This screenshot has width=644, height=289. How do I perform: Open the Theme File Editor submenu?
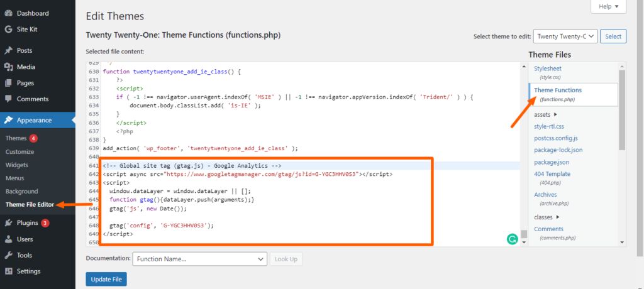point(30,204)
